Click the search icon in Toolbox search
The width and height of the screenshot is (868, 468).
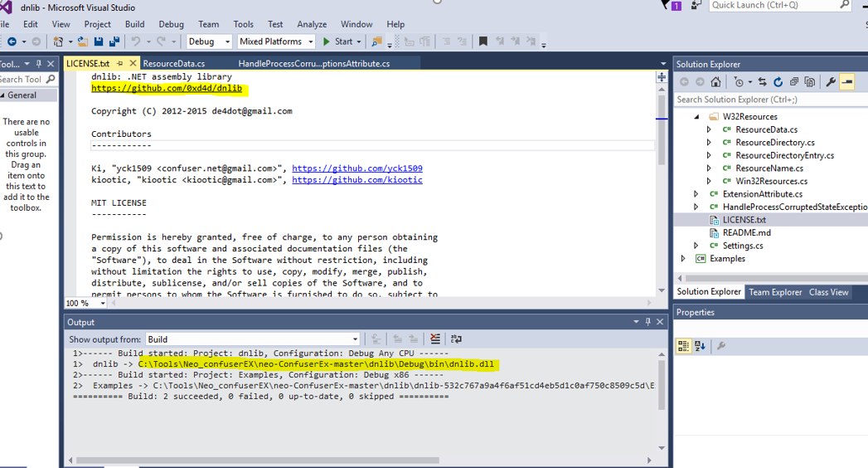(51, 79)
